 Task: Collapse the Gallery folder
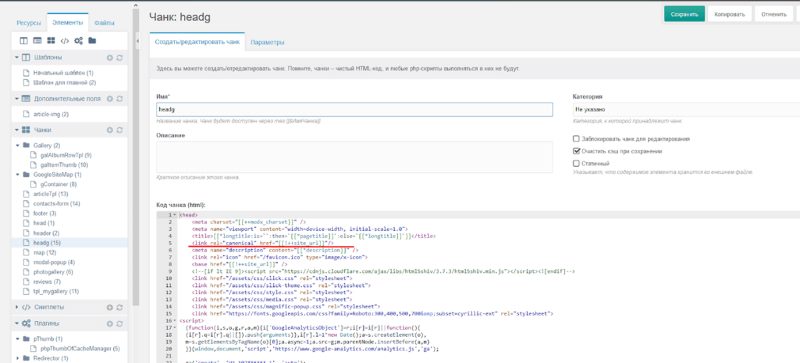coord(18,146)
